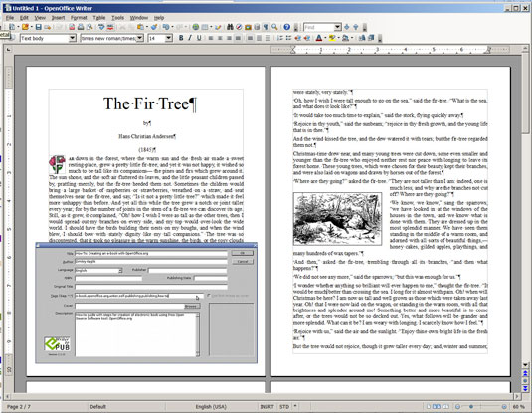
Task: Click the Font Color A icon
Action: tap(319, 38)
